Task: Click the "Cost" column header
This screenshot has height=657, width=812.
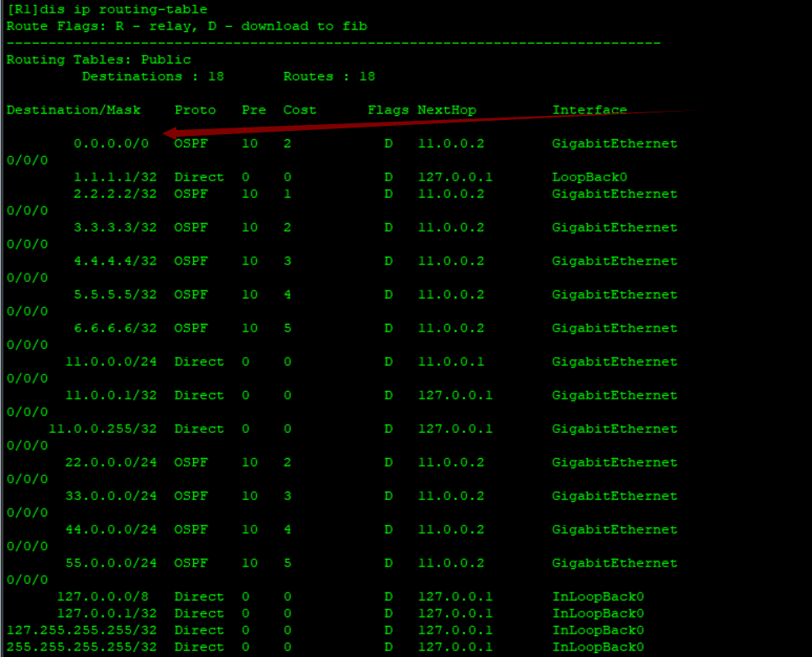Action: tap(300, 110)
